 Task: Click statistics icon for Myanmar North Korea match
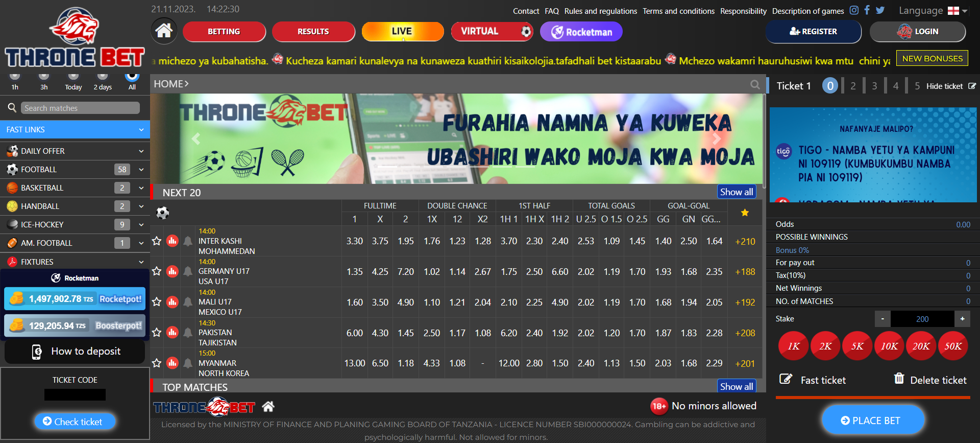coord(173,363)
